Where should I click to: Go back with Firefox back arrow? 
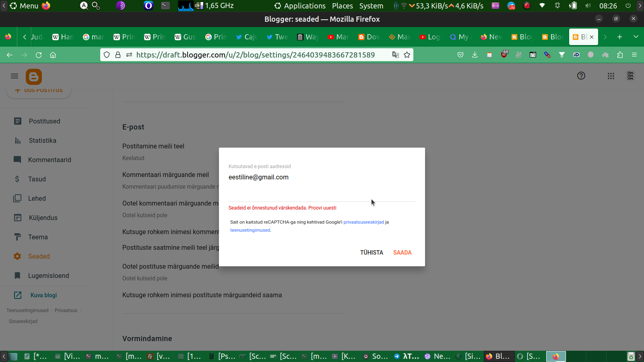pyautogui.click(x=10, y=55)
